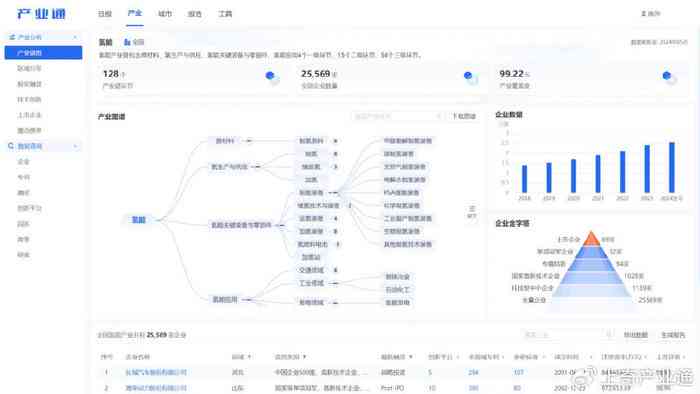The width and height of the screenshot is (700, 394).
Task: Collapse the 原材料 node branch toggle
Action: point(249,141)
